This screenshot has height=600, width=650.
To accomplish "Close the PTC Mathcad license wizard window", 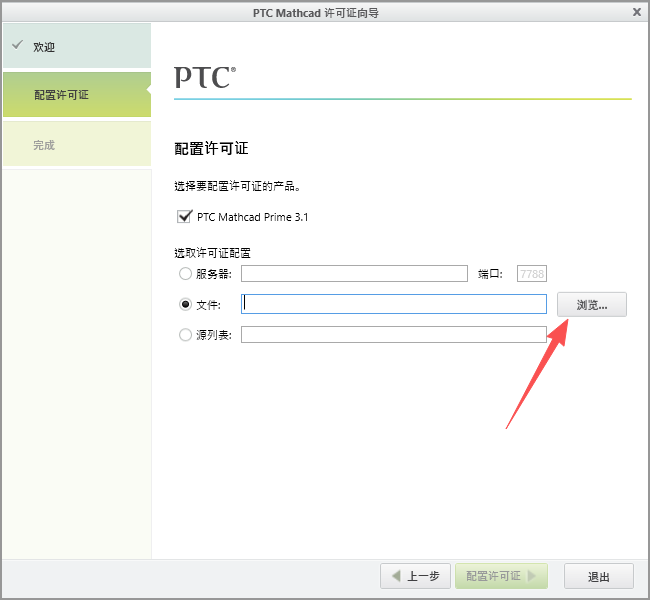I will click(x=637, y=12).
